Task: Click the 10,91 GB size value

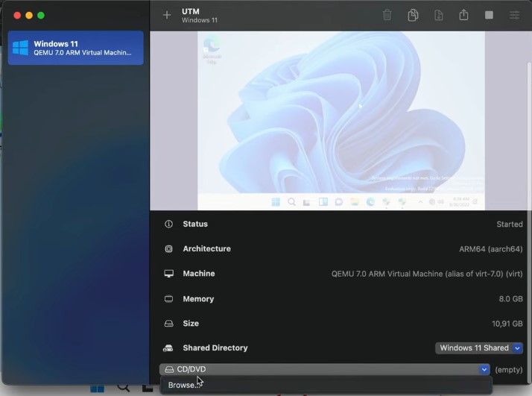Action: coord(507,324)
